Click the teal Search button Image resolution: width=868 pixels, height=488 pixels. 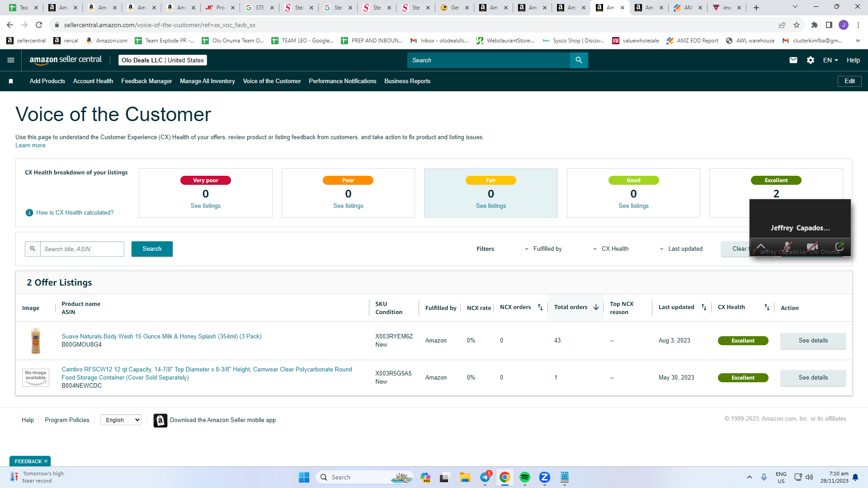(152, 249)
